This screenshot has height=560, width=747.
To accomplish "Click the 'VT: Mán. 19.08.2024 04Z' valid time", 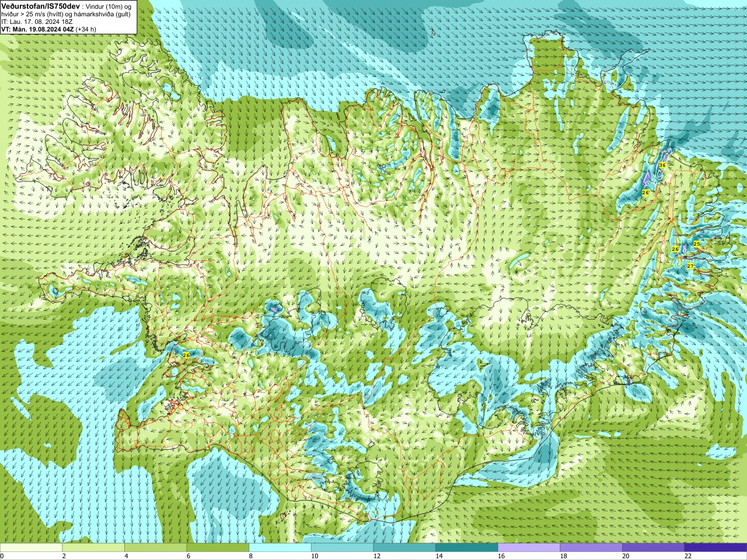I will tap(37, 29).
